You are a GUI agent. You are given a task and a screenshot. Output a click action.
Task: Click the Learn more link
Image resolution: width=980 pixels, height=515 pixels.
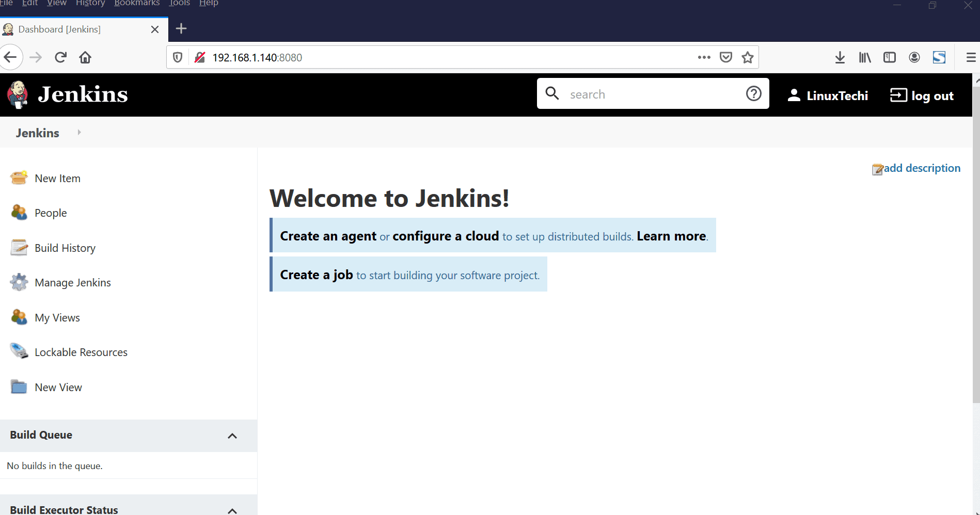click(x=671, y=236)
